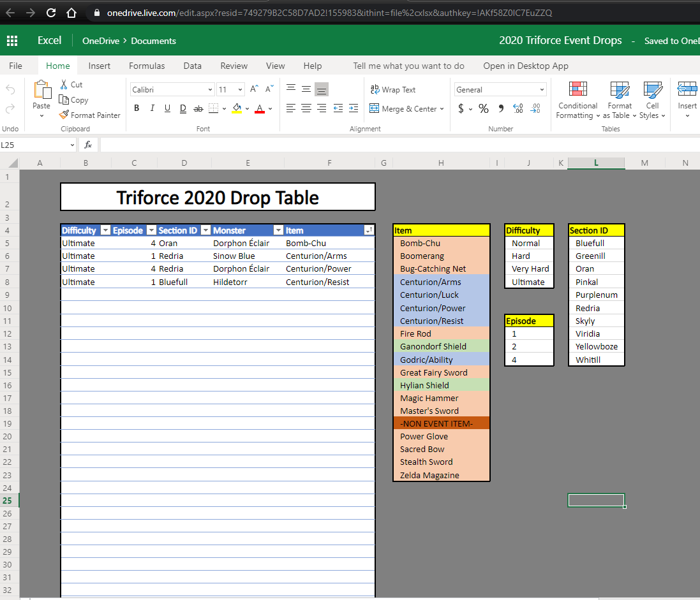Viewport: 700px width, 600px height.
Task: Switch to the Data ribbon tab
Action: coord(193,66)
